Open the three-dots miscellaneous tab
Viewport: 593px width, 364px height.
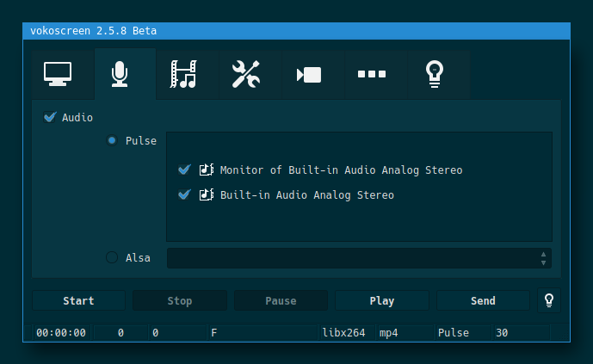click(371, 75)
